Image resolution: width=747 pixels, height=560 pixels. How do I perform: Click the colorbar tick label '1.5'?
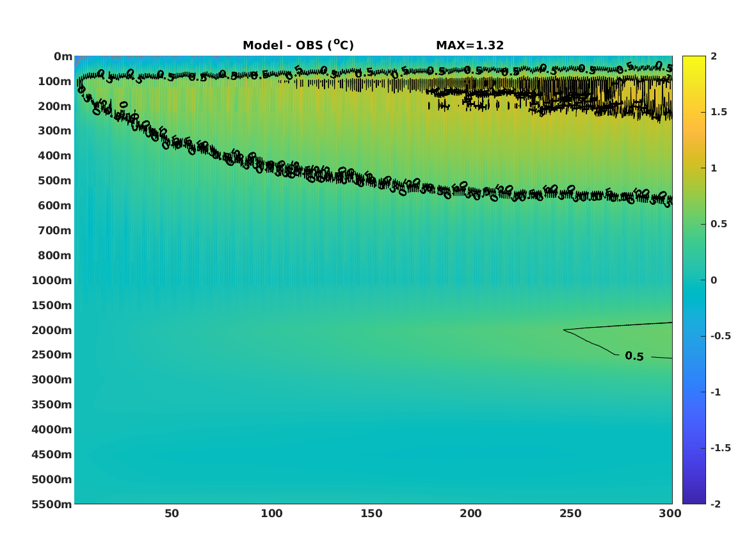pyautogui.click(x=719, y=113)
